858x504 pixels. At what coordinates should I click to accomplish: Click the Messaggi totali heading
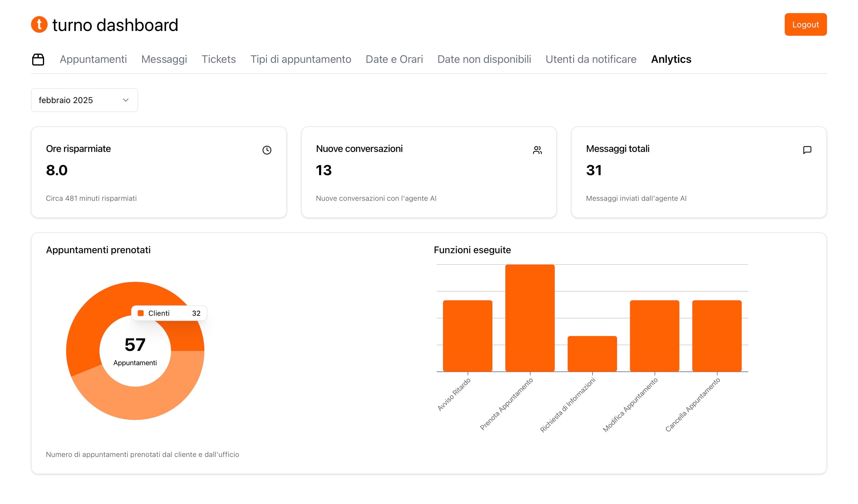[x=618, y=149]
